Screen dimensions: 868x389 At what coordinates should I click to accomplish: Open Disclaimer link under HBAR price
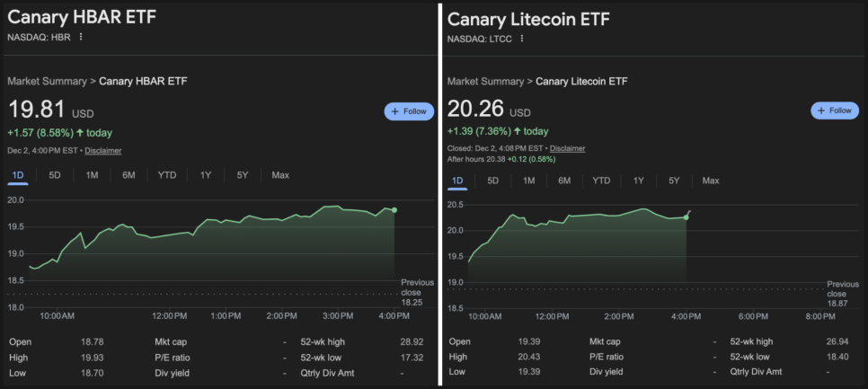(x=103, y=150)
